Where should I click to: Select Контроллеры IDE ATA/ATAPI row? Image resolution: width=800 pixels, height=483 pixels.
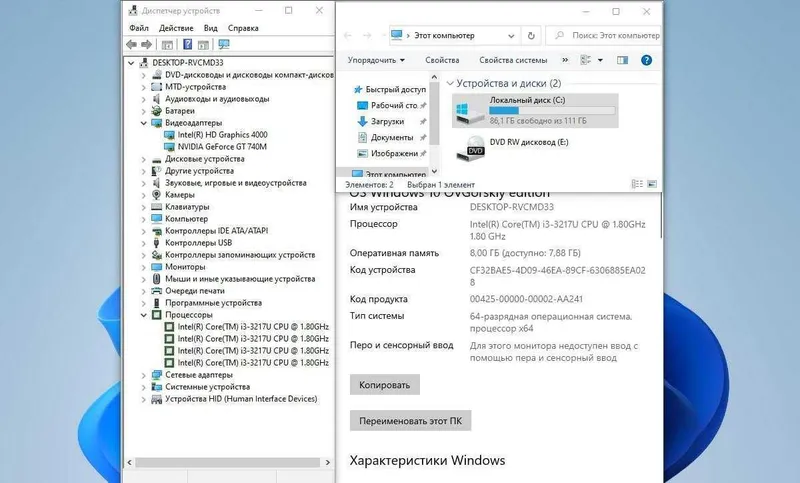[x=216, y=231]
